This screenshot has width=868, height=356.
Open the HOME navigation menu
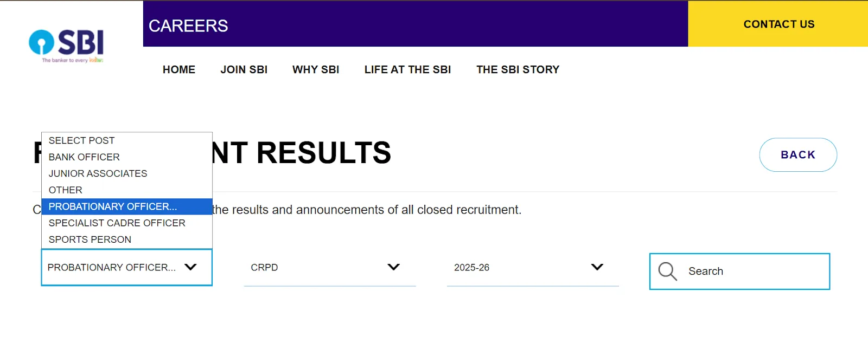coord(178,69)
